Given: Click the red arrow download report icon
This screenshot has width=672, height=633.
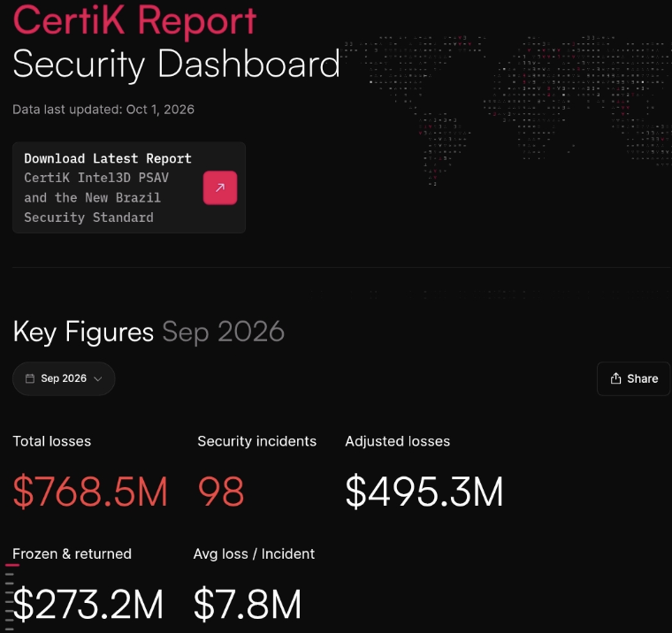Looking at the screenshot, I should click(220, 187).
